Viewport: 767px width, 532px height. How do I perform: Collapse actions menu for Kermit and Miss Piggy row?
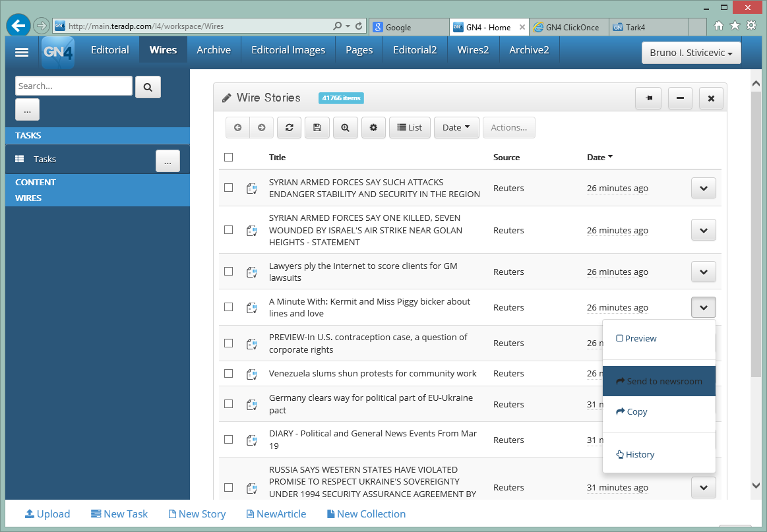point(704,308)
